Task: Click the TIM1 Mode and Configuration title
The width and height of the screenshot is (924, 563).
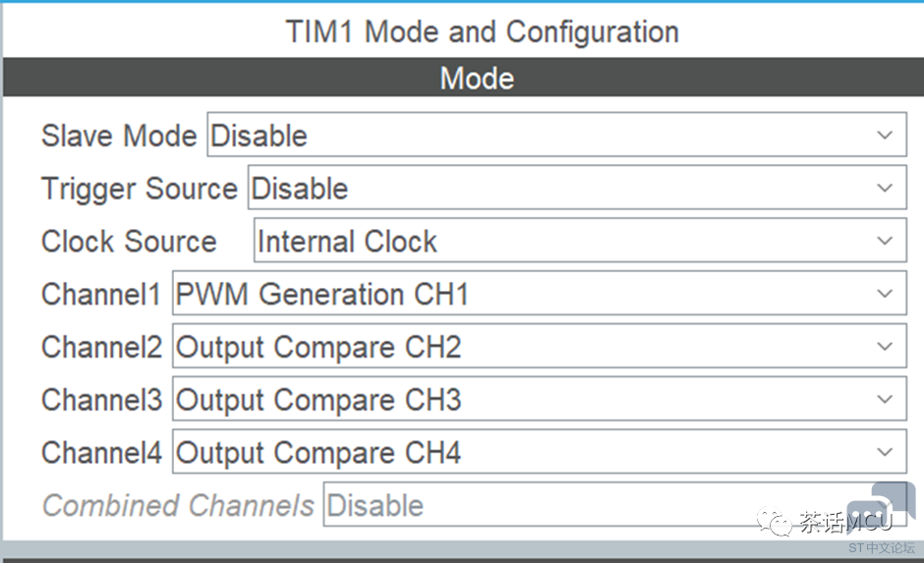Action: [482, 31]
